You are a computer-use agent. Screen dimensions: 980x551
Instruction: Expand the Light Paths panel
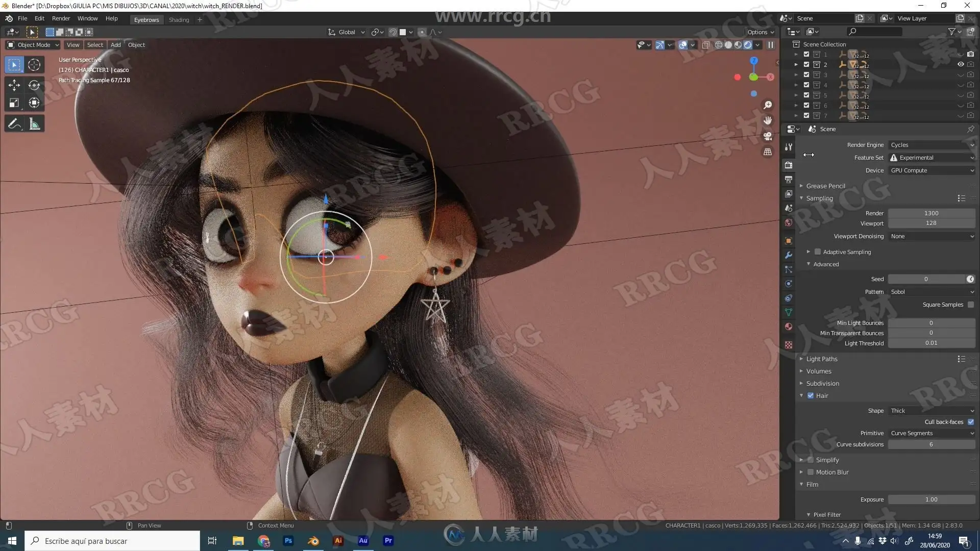point(822,359)
